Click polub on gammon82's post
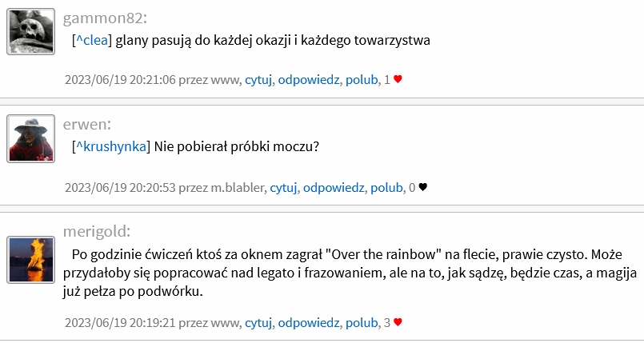Viewport: 644px width, 343px height. tap(362, 80)
